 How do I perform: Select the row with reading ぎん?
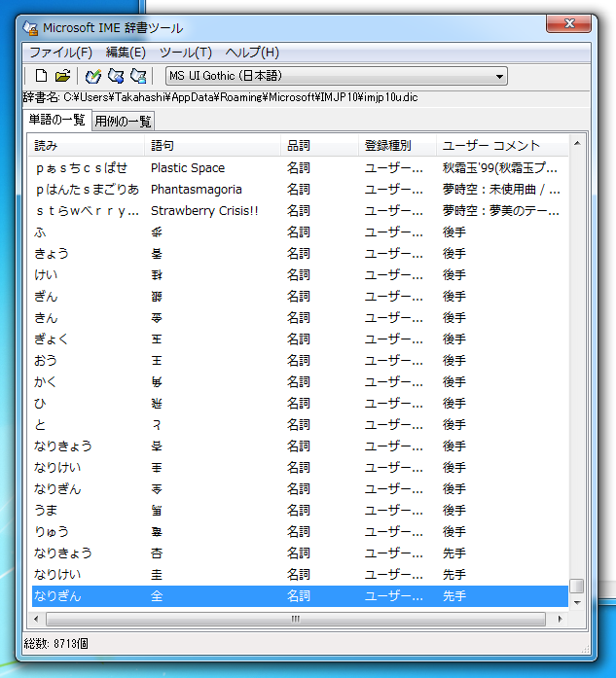pyautogui.click(x=300, y=297)
